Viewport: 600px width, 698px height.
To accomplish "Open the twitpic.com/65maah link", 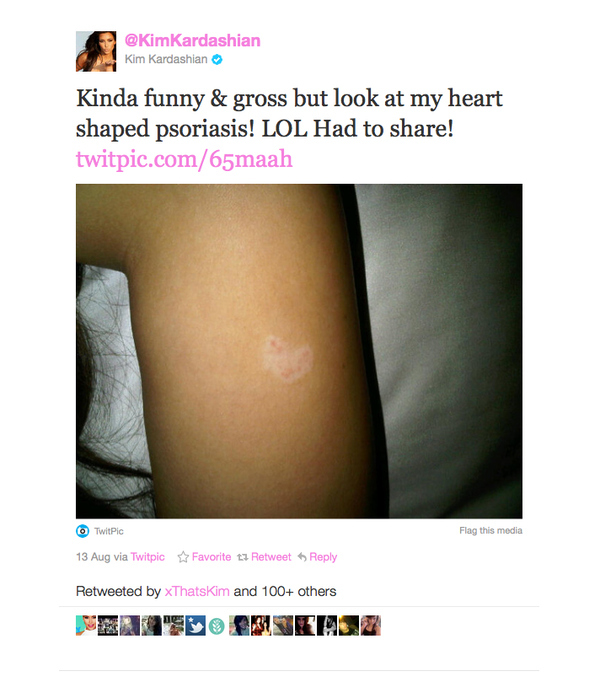I will 184,159.
